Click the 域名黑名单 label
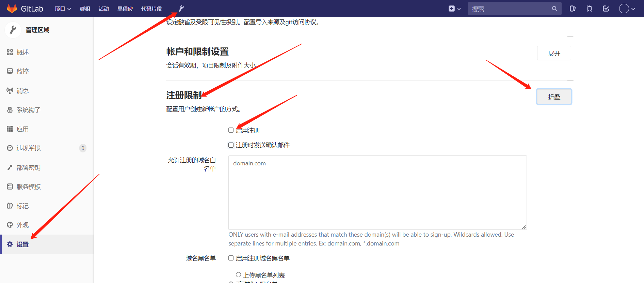This screenshot has height=283, width=644. point(201,258)
